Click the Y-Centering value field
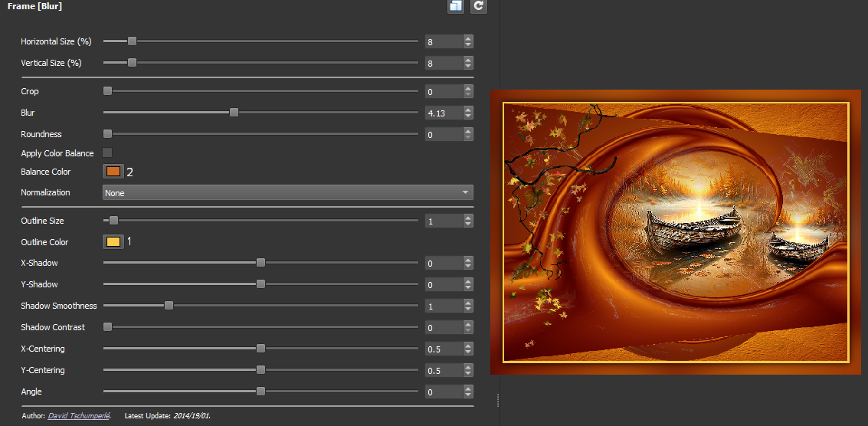The width and height of the screenshot is (868, 426). pyautogui.click(x=444, y=371)
